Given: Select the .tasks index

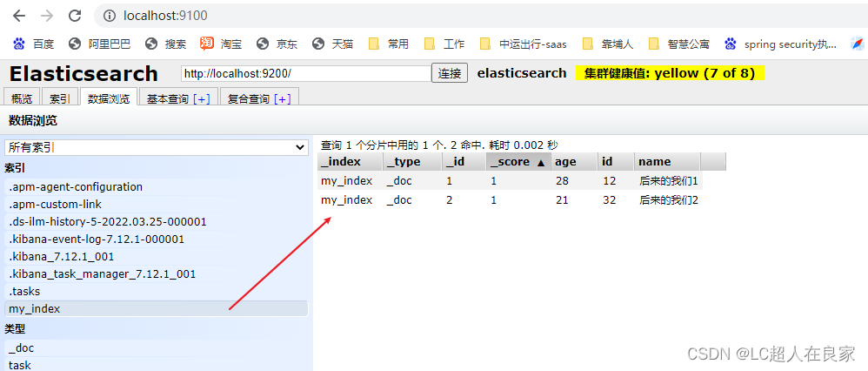Looking at the screenshot, I should (156, 291).
